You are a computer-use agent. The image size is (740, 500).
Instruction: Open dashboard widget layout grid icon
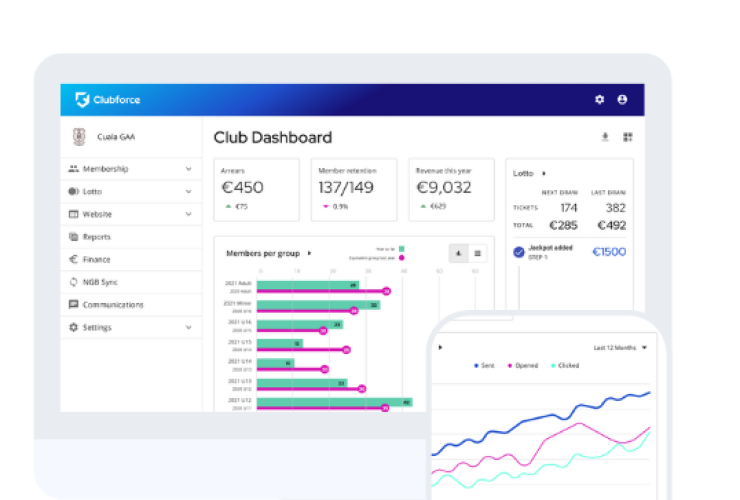[x=628, y=137]
